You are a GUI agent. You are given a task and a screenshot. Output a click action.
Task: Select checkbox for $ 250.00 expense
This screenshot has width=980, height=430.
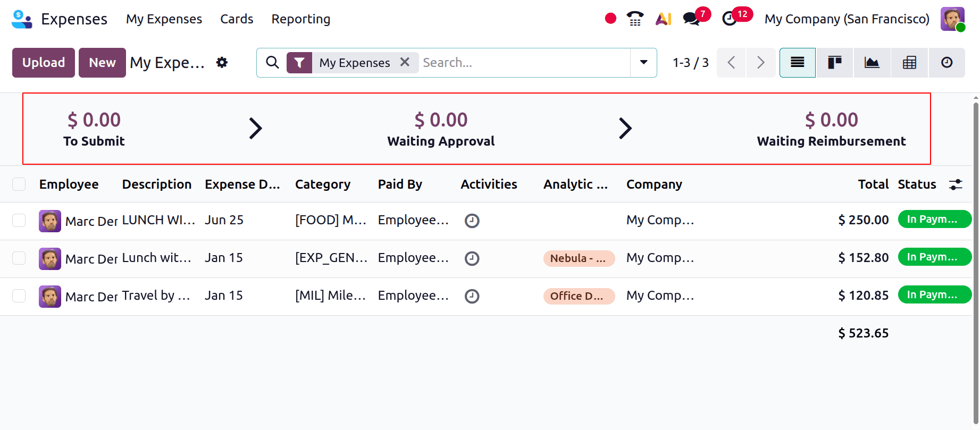(x=19, y=220)
